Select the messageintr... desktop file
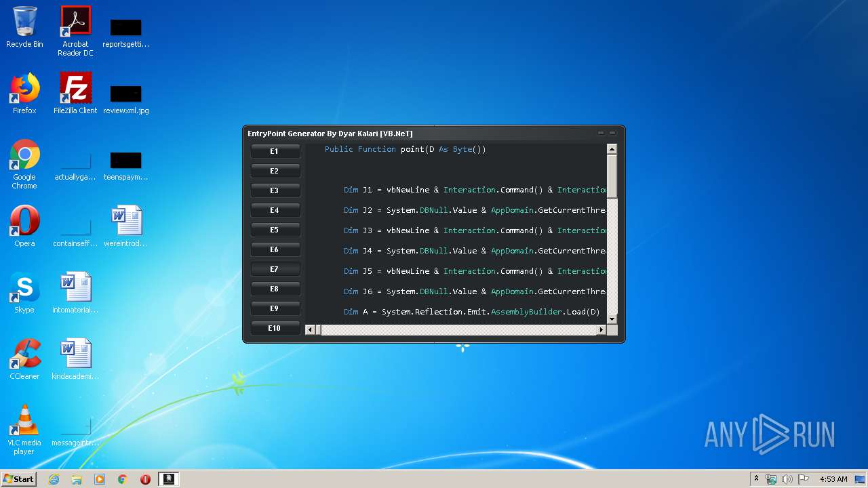This screenshot has width=868, height=488. (75, 431)
